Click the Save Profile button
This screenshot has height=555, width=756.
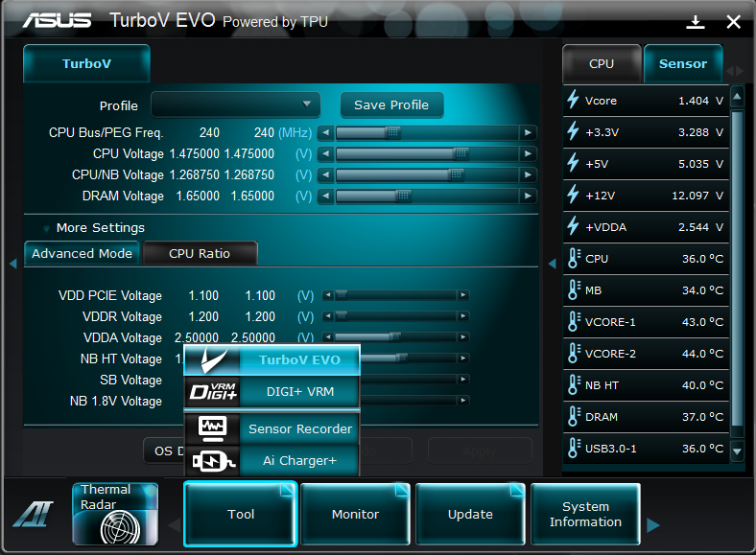point(391,105)
